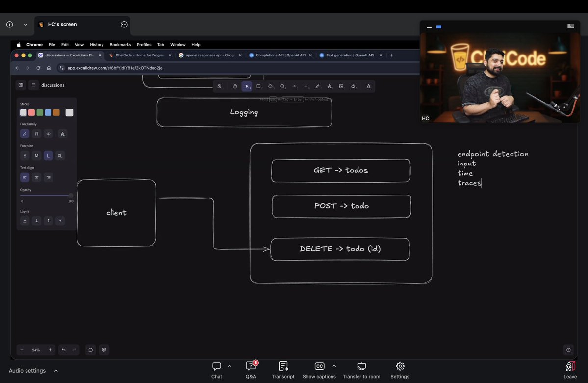Open the more fonts picker

point(63,134)
